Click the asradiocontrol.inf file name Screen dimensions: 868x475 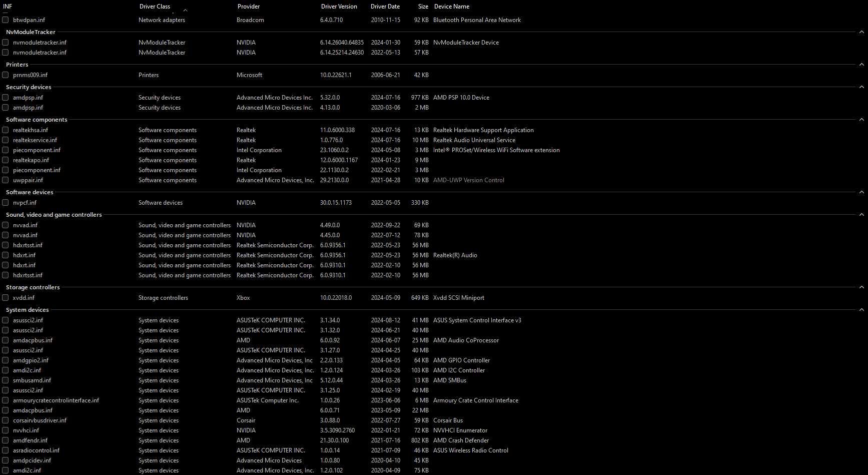[36, 450]
